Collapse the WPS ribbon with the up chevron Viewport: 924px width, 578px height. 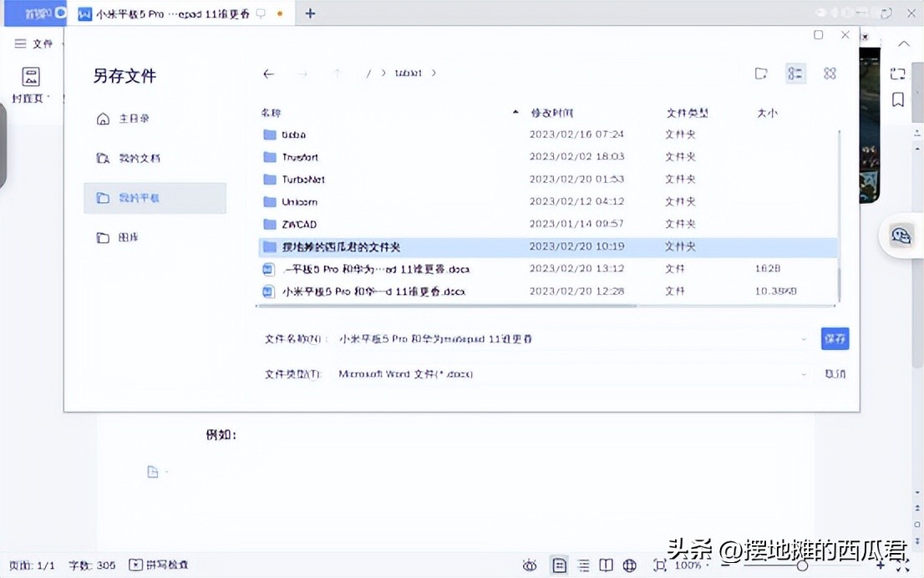(x=903, y=43)
